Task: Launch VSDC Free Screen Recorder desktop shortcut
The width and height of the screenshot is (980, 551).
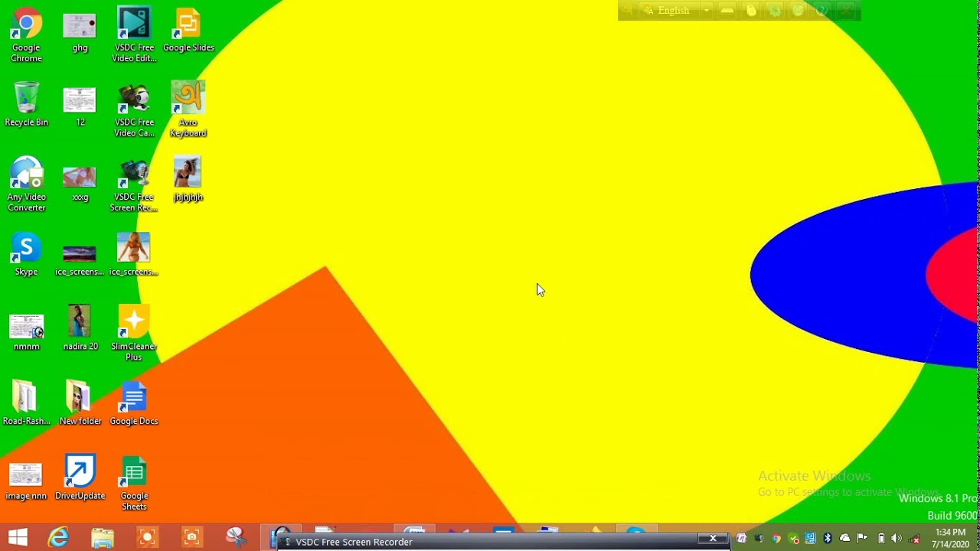Action: [x=134, y=184]
